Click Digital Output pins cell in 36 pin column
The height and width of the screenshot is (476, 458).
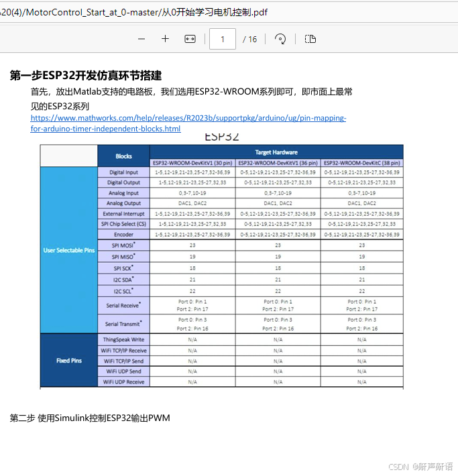[x=278, y=182]
